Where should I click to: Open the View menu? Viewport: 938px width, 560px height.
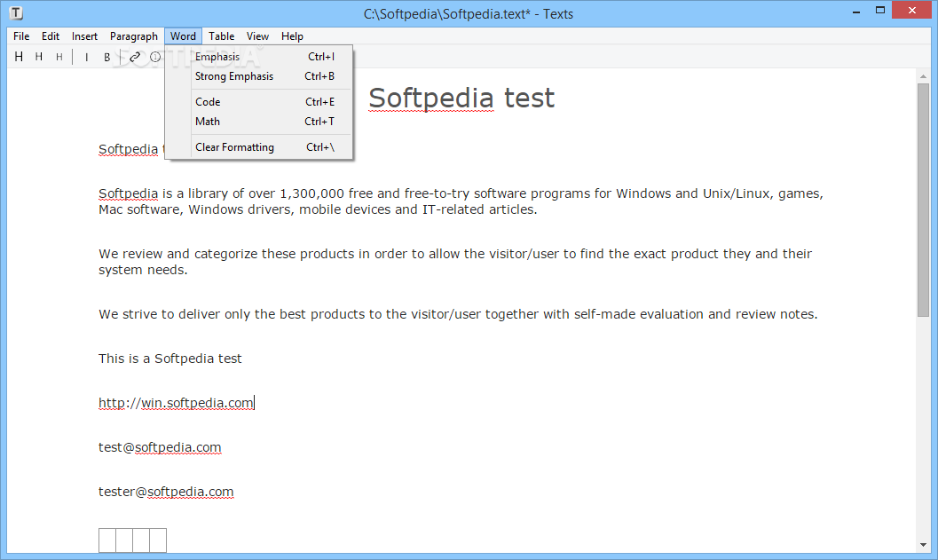[257, 35]
